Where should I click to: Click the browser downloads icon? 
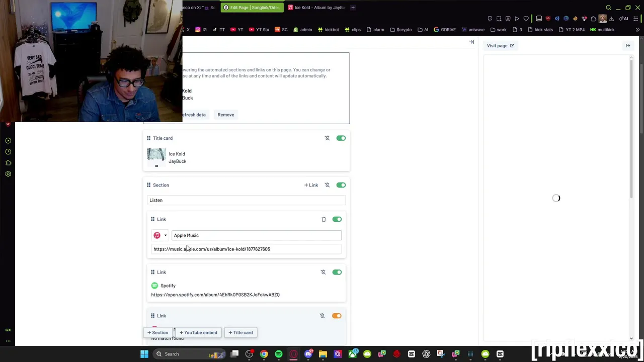[611, 19]
